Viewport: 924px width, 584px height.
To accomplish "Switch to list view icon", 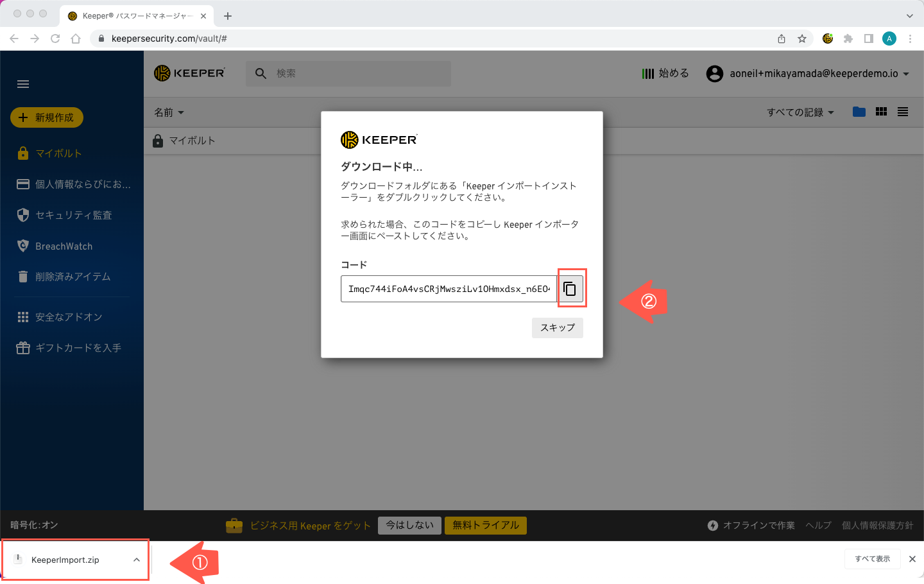I will coord(903,112).
